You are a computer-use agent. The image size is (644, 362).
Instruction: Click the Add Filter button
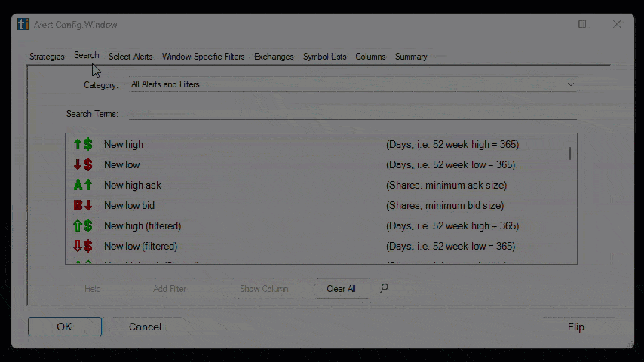[170, 289]
